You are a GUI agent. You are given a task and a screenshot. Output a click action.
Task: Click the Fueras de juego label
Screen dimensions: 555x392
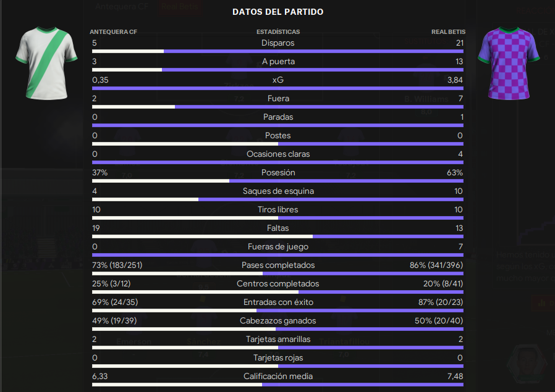278,247
